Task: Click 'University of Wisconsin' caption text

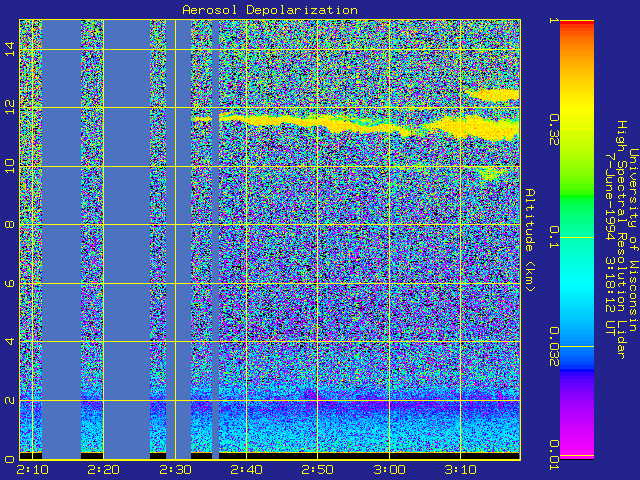Action: 632,240
